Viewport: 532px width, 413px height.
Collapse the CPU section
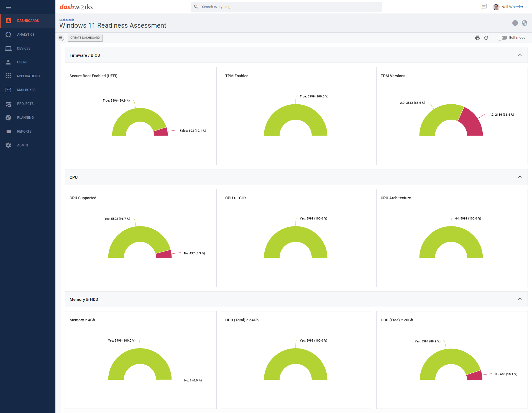coord(520,177)
